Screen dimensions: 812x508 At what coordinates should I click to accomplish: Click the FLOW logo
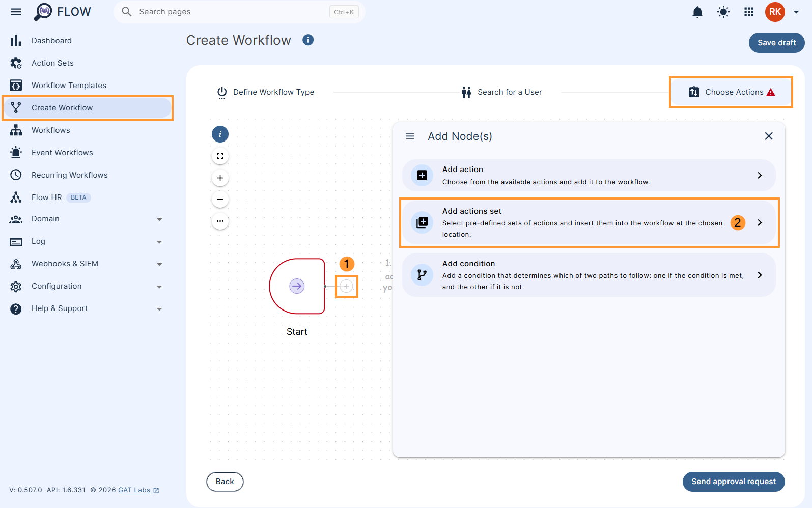(62, 12)
